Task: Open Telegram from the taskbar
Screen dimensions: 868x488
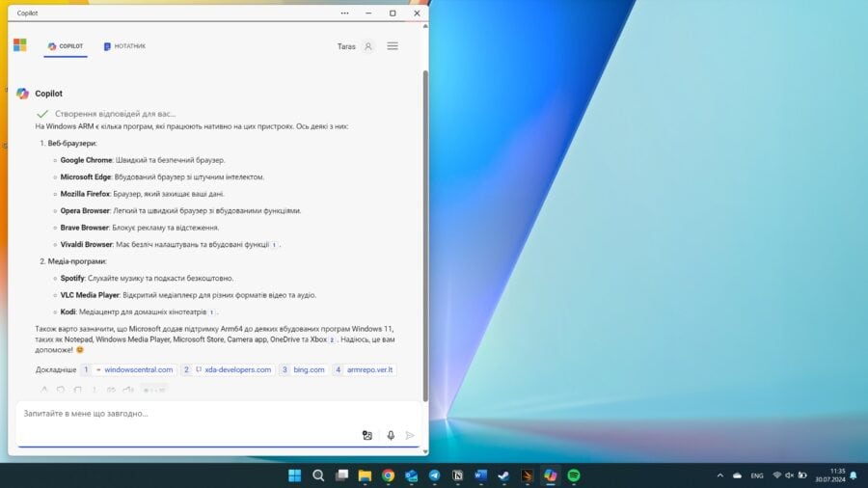Action: pyautogui.click(x=435, y=475)
